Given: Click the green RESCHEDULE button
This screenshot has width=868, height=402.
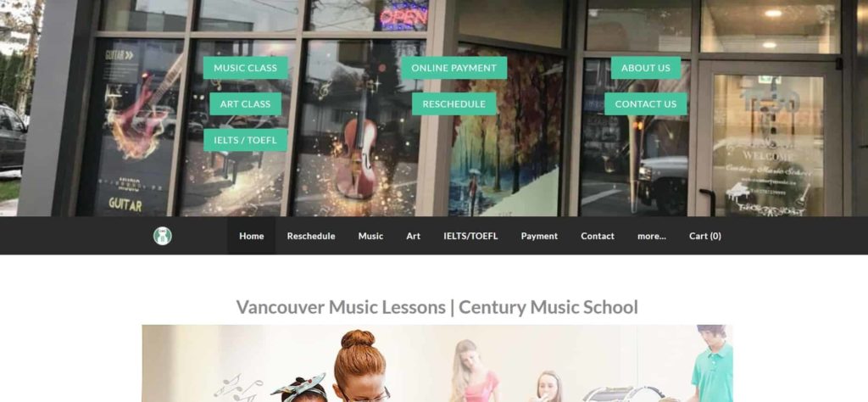Looking at the screenshot, I should (x=454, y=104).
